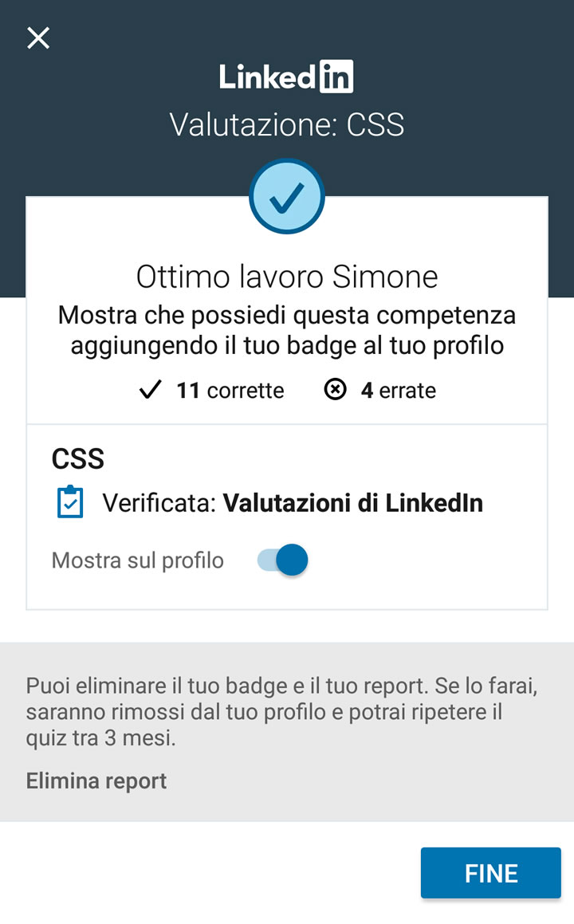The width and height of the screenshot is (574, 924).
Task: Click the Valutazioni di LinkedIn text
Action: (x=352, y=503)
